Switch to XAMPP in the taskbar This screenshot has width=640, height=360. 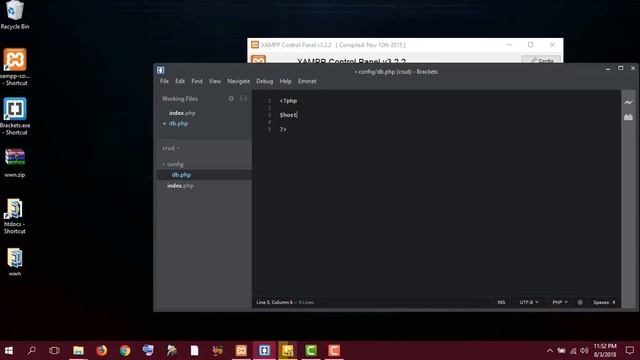pyautogui.click(x=241, y=351)
